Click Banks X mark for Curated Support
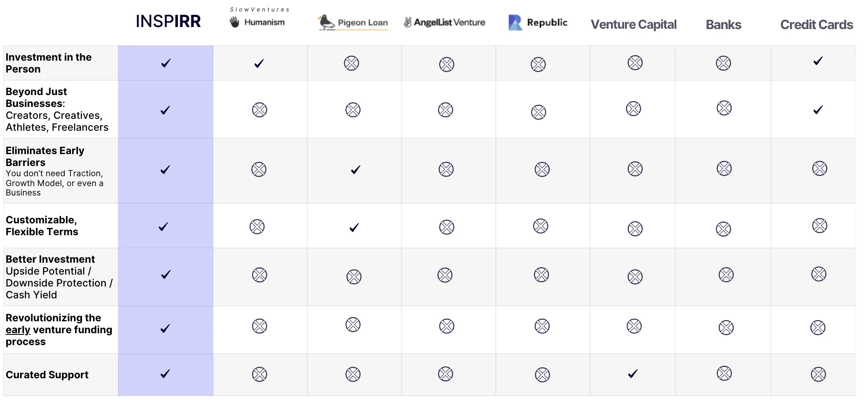The width and height of the screenshot is (868, 400). [x=724, y=373]
